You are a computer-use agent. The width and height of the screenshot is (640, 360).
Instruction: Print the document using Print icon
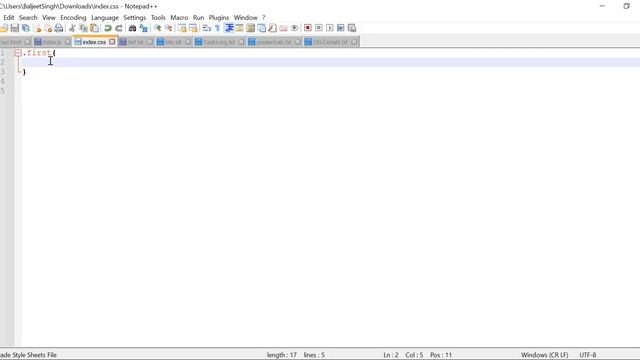point(59,28)
